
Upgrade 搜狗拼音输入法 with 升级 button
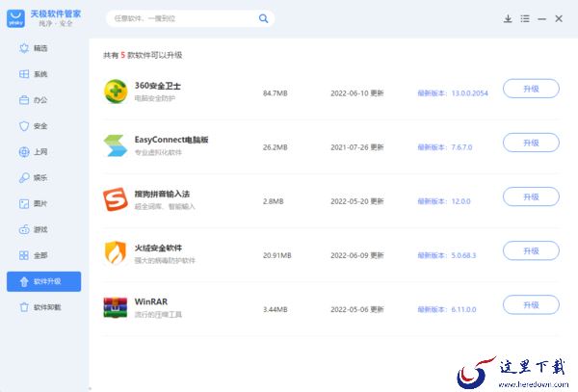coord(531,196)
